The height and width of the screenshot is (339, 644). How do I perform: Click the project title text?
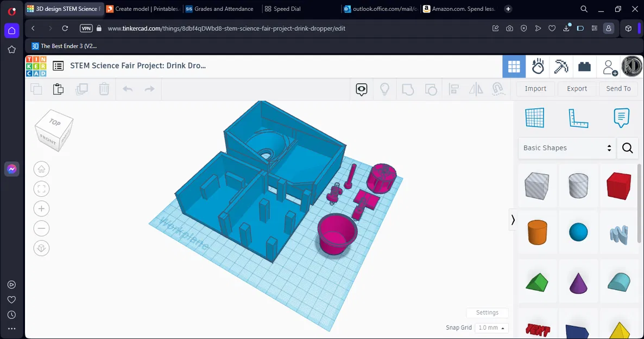tap(138, 66)
